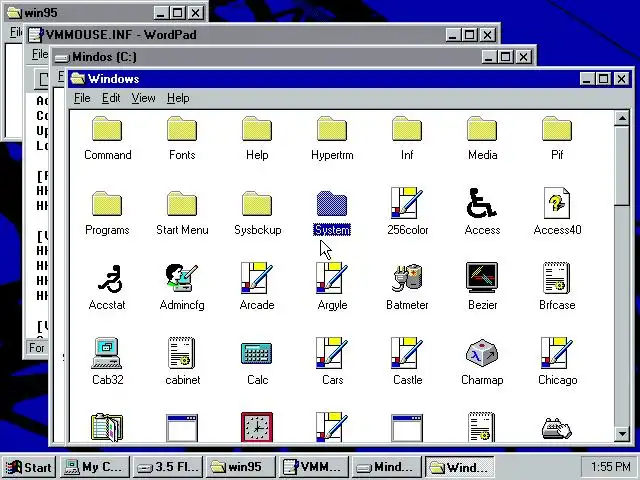Open the Help folder icon
Screen dimensions: 640x480
[257, 129]
